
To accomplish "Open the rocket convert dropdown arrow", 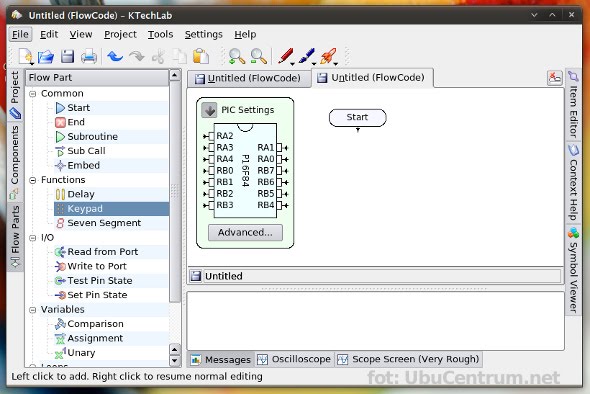I will coord(336,64).
